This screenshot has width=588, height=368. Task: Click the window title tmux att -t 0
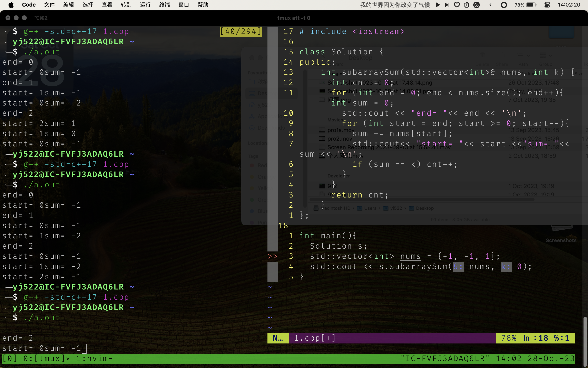[x=294, y=18]
